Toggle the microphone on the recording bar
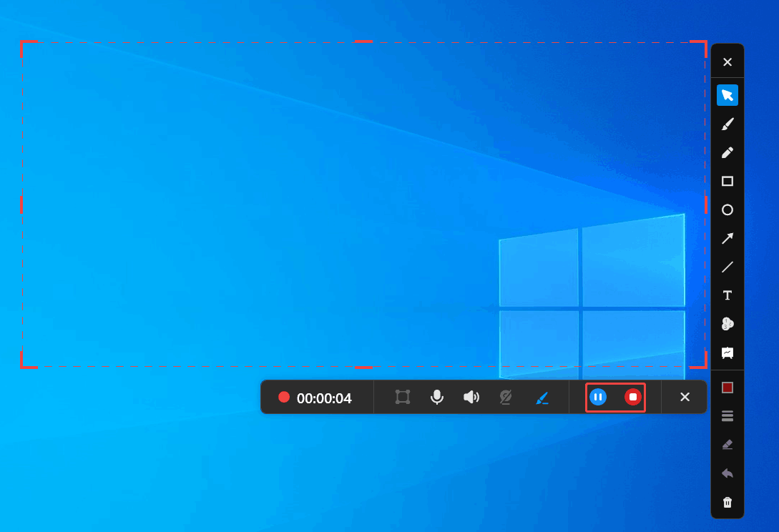 click(436, 397)
